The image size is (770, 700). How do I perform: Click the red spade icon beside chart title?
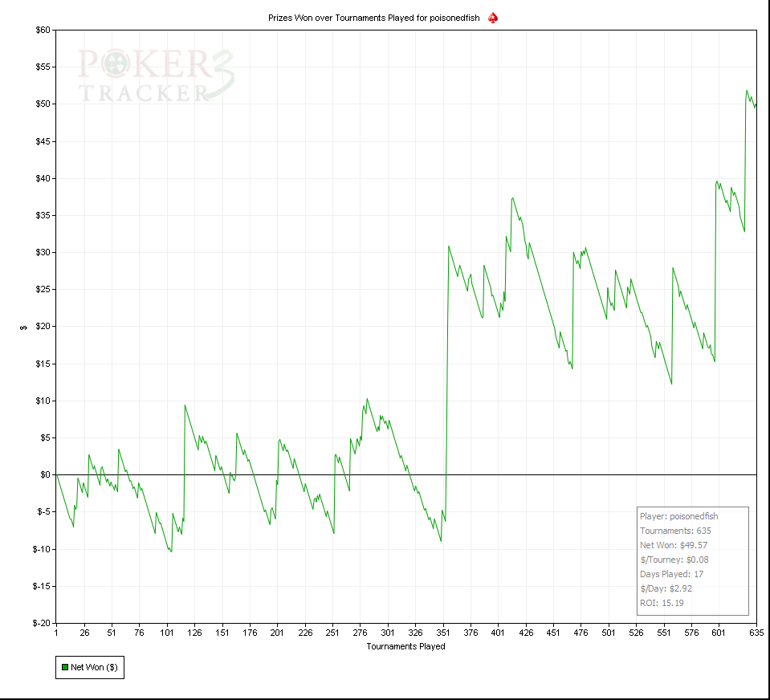pyautogui.click(x=493, y=18)
